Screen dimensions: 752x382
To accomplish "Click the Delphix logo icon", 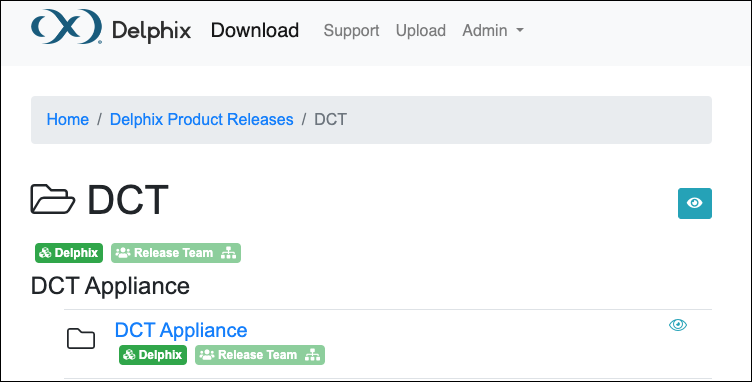I will 66,26.
